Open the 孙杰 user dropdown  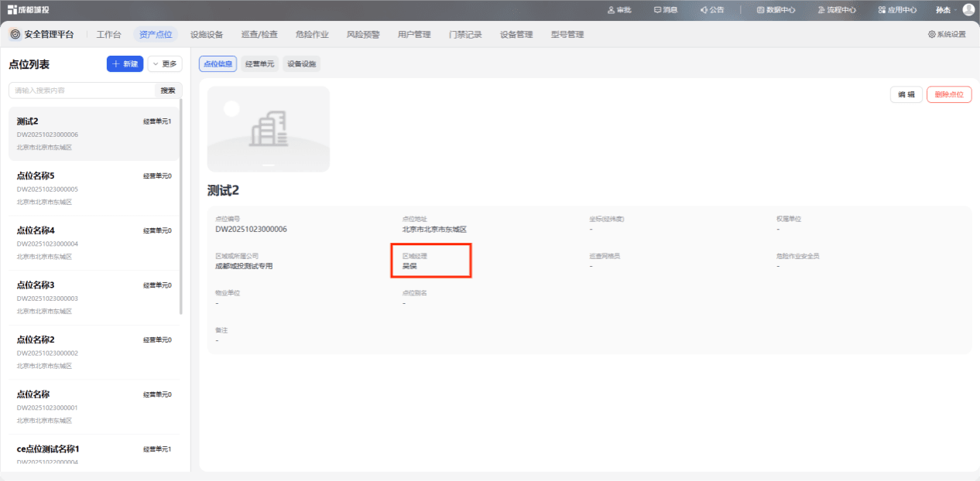pos(945,10)
